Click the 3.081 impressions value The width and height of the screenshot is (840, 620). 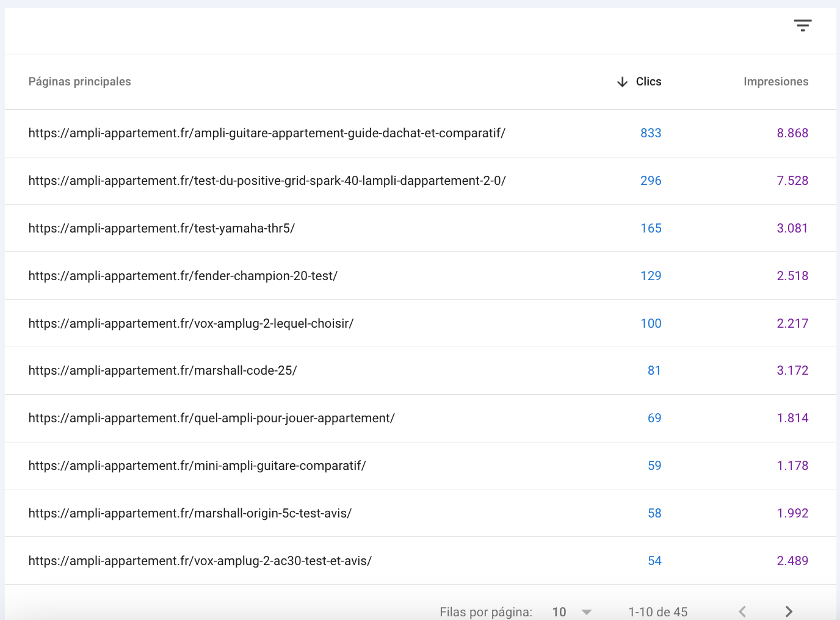(x=792, y=228)
